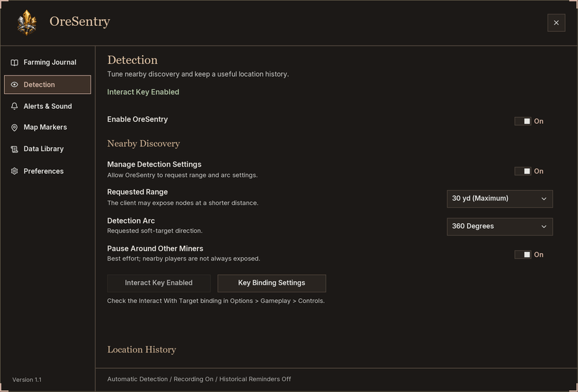Click the status bar detection summary text
Image resolution: width=578 pixels, height=392 pixels.
[199, 379]
